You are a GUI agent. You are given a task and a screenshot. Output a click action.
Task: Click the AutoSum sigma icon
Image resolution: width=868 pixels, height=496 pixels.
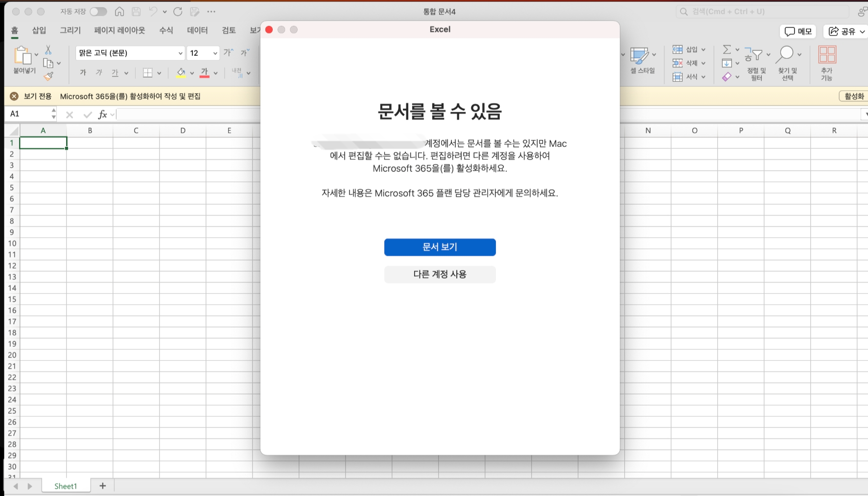(x=727, y=49)
